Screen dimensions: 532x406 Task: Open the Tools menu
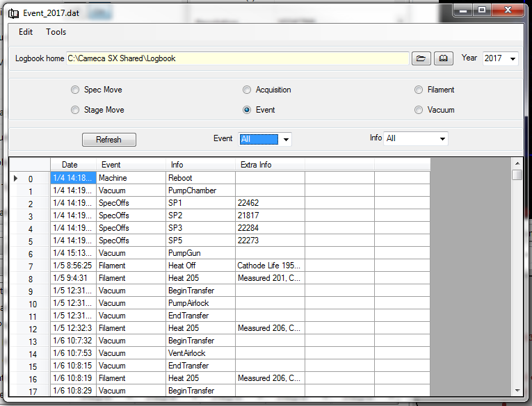pos(56,32)
